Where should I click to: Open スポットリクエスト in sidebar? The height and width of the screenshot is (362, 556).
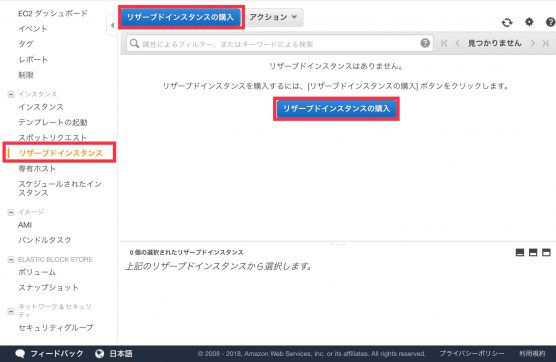pyautogui.click(x=52, y=138)
